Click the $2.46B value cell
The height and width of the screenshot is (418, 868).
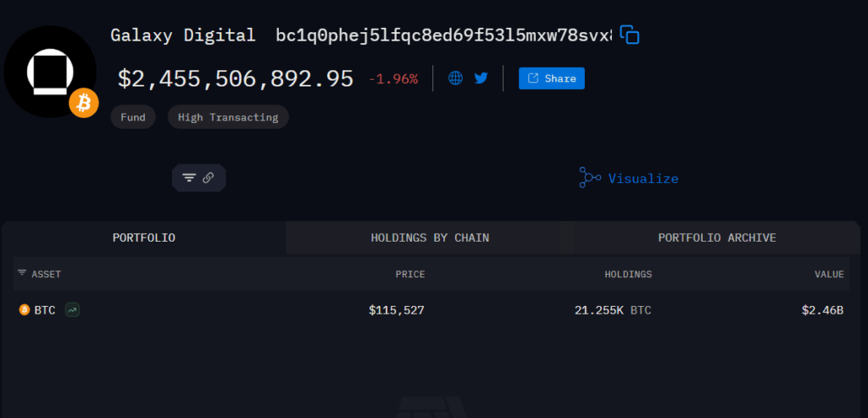[822, 310]
